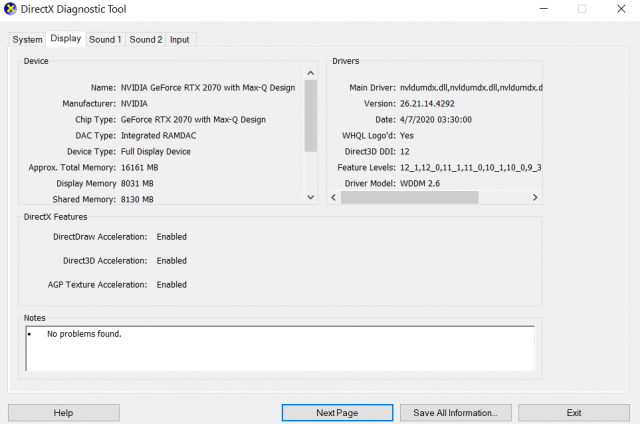Click the Device panel vertical scrollbar thumb

coord(311,115)
